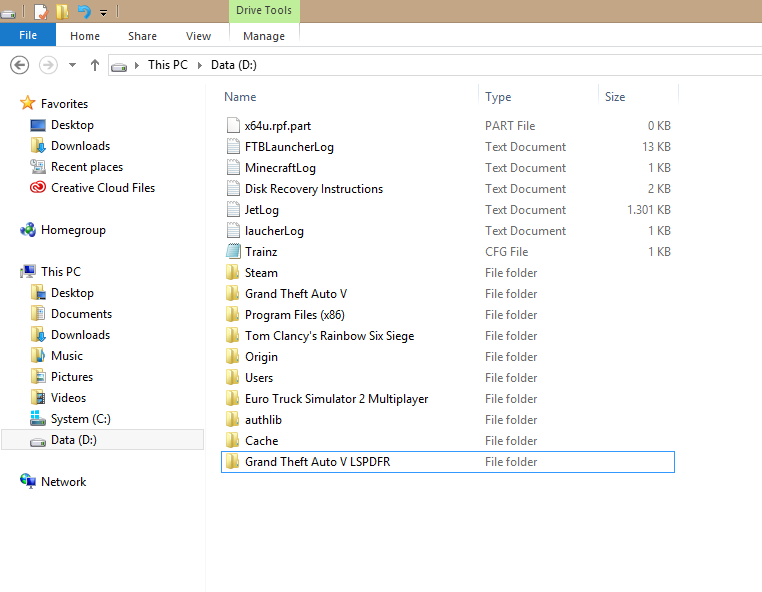Click the Program Files (x86) folder icon

point(233,314)
